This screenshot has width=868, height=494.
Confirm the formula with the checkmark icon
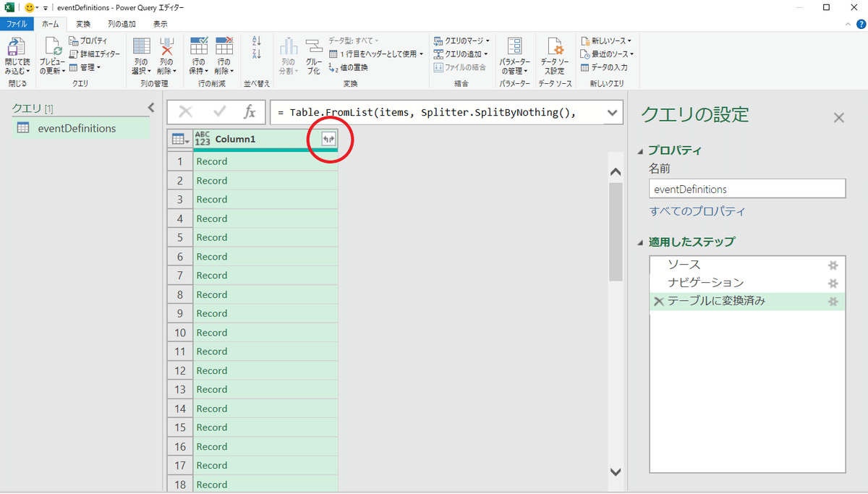pyautogui.click(x=221, y=112)
